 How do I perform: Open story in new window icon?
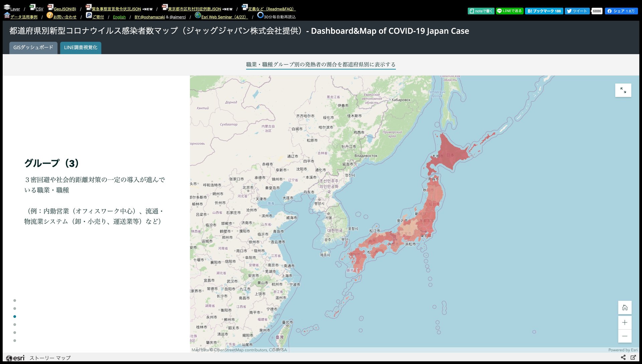point(633,357)
